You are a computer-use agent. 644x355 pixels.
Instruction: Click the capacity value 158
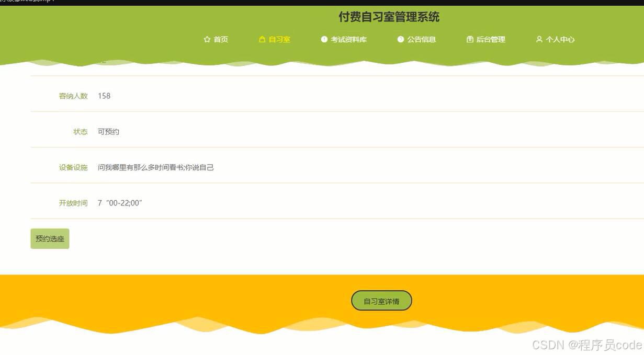[104, 96]
